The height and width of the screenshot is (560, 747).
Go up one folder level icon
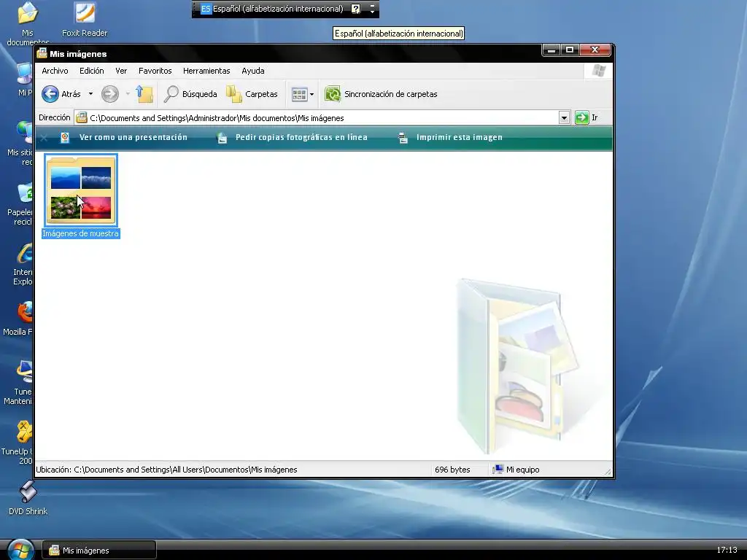click(144, 94)
